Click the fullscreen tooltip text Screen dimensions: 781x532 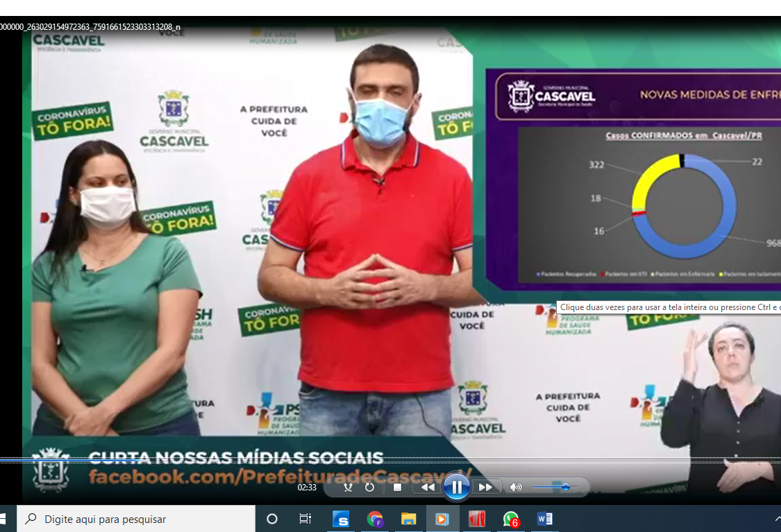[x=669, y=307]
